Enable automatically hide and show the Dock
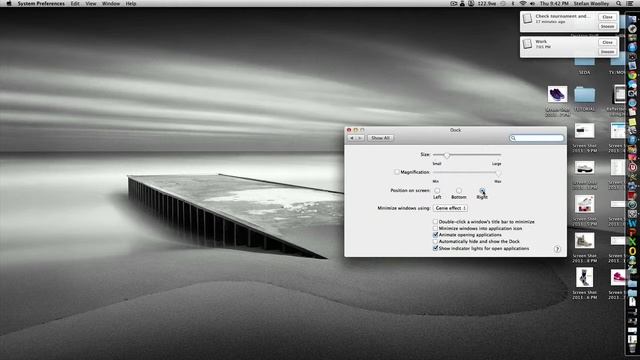 [435, 241]
